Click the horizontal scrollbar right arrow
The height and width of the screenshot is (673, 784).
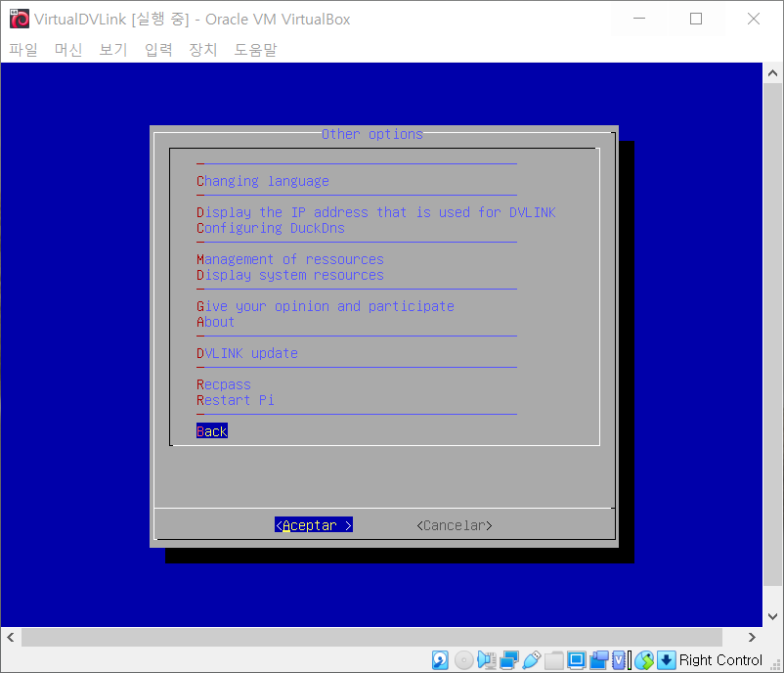(752, 637)
